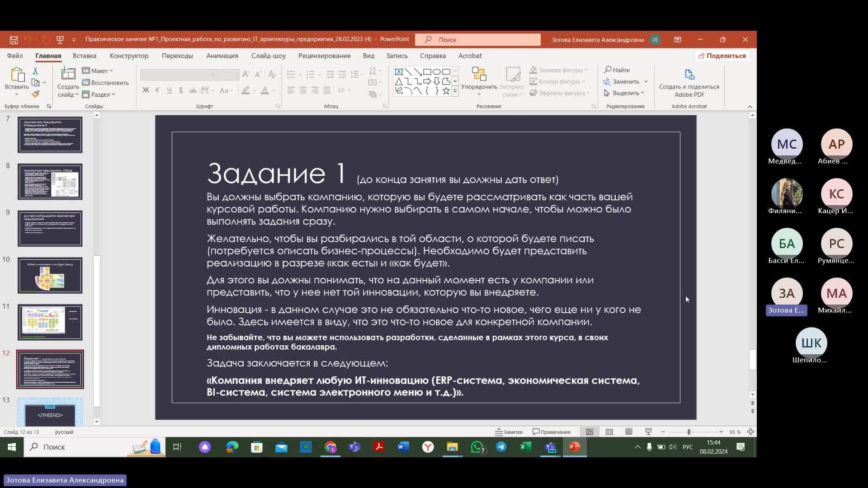Open Microsoft Teams from the taskbar
This screenshot has height=488, width=868.
pos(354,447)
